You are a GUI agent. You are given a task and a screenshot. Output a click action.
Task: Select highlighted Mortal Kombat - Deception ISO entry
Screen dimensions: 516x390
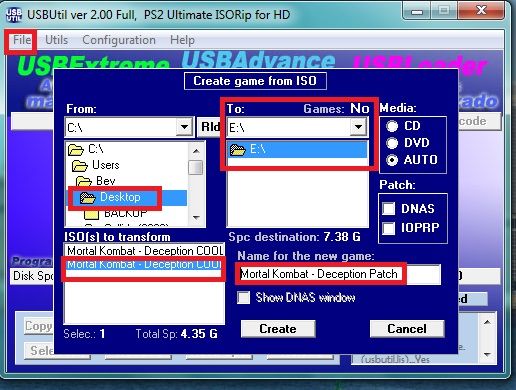144,265
